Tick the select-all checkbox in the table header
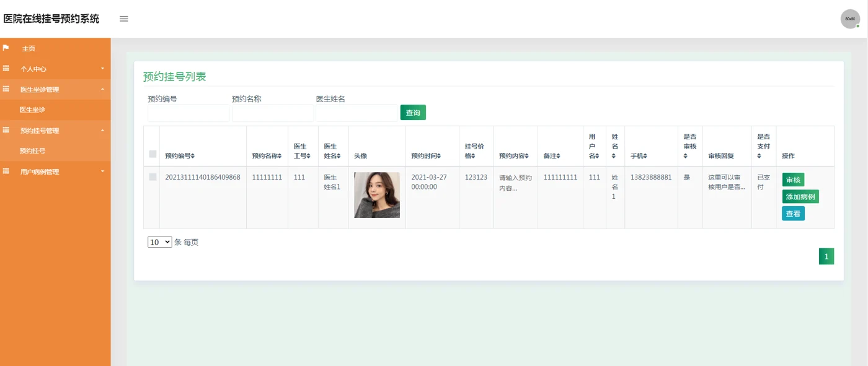868x366 pixels. click(153, 154)
